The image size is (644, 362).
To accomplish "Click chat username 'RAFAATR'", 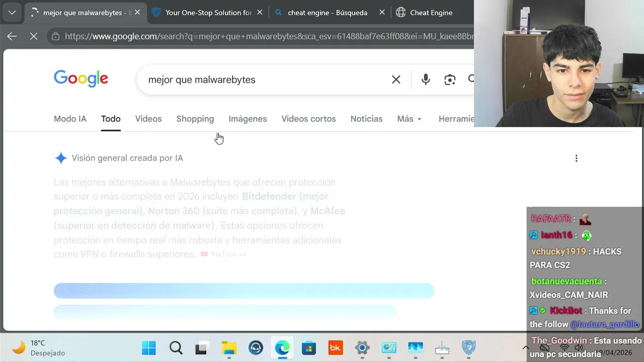I will pyautogui.click(x=551, y=219).
